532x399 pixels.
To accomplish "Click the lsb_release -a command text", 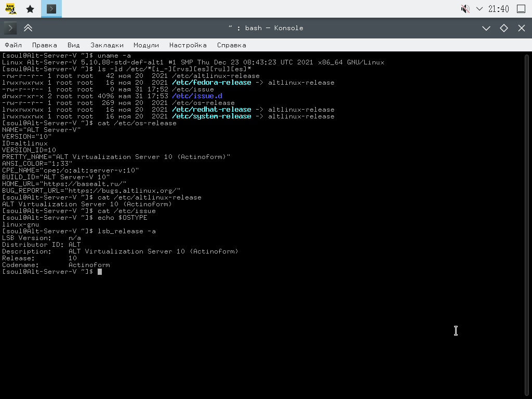I will coord(127,231).
